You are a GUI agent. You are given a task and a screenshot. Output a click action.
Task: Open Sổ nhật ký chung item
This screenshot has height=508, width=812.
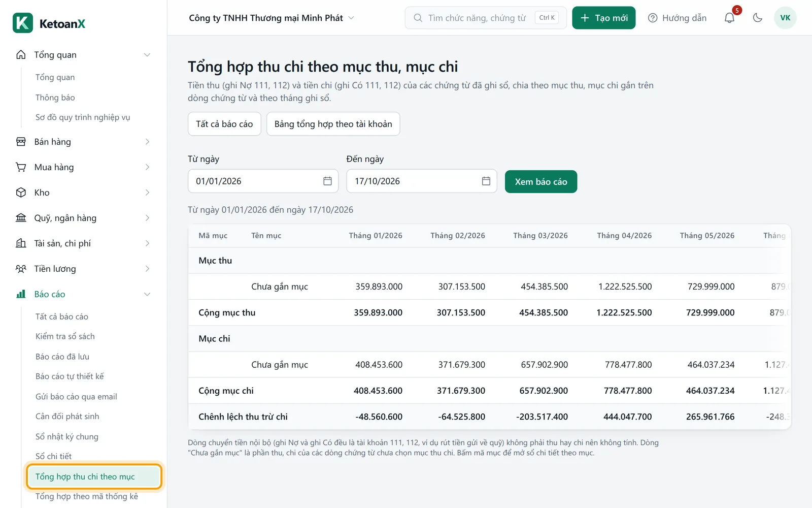tap(67, 436)
